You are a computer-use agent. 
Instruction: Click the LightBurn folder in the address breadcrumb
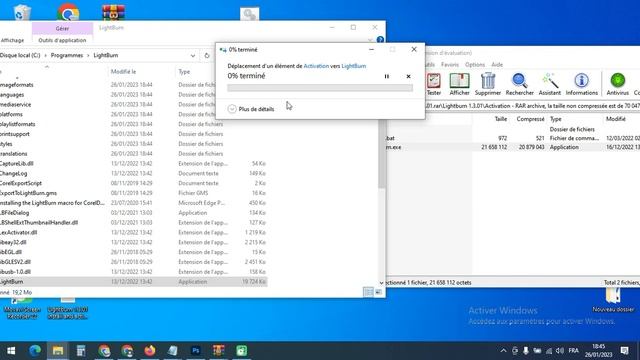tap(106, 55)
